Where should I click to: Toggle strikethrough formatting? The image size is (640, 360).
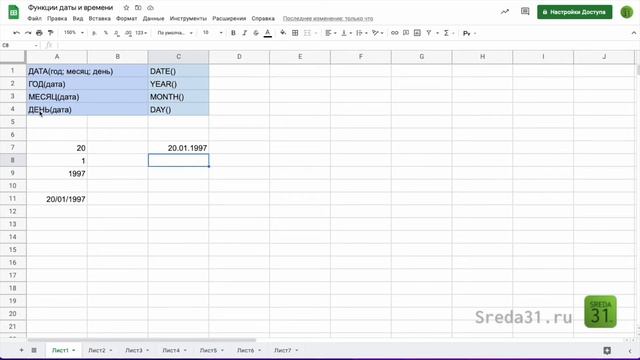[256, 33]
